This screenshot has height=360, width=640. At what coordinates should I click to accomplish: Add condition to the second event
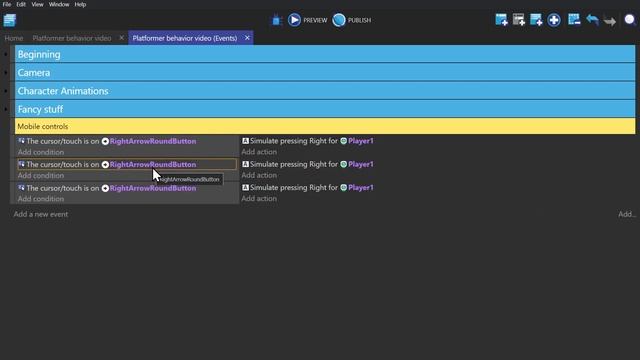pyautogui.click(x=41, y=176)
